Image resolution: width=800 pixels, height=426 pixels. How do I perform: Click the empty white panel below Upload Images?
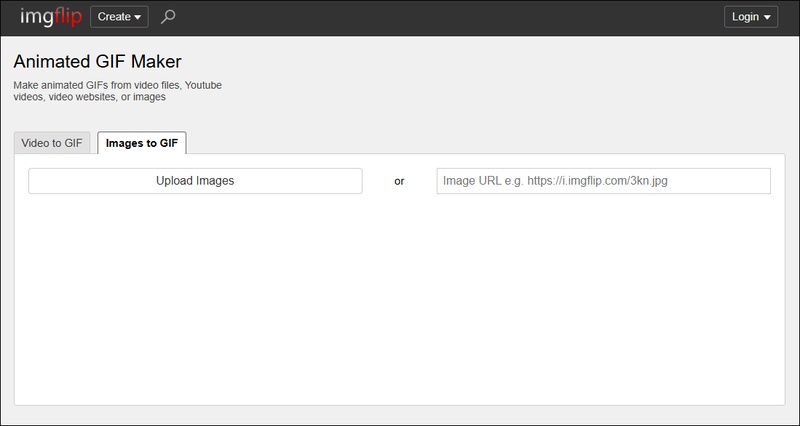[x=399, y=300]
